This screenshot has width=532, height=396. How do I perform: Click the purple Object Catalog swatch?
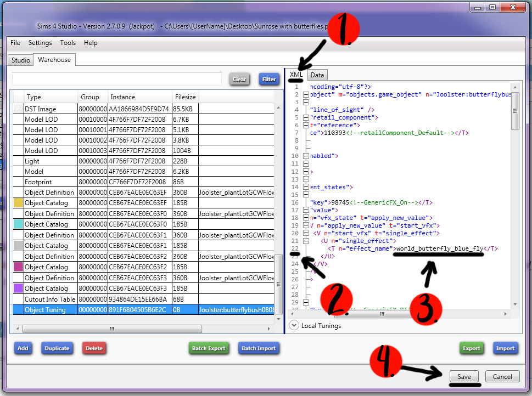(18, 288)
